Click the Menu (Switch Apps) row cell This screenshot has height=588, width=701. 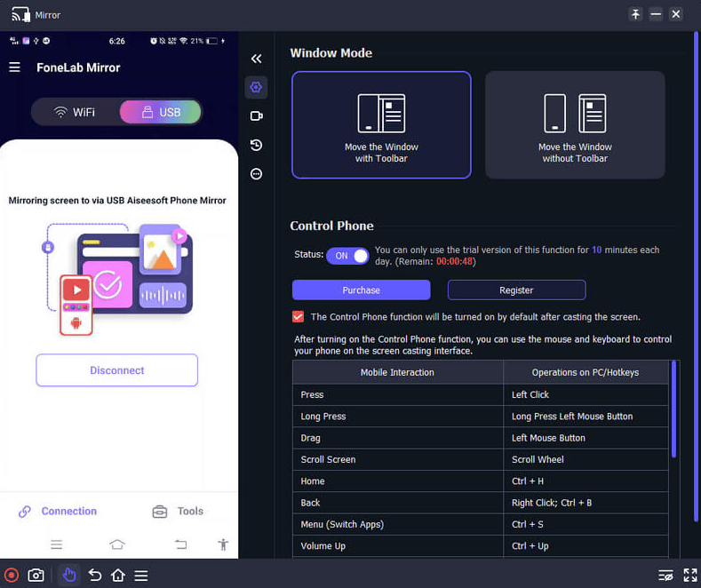[x=398, y=524]
